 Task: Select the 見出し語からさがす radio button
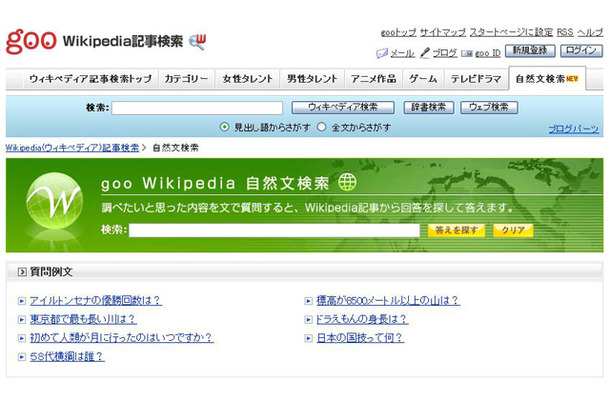click(224, 127)
